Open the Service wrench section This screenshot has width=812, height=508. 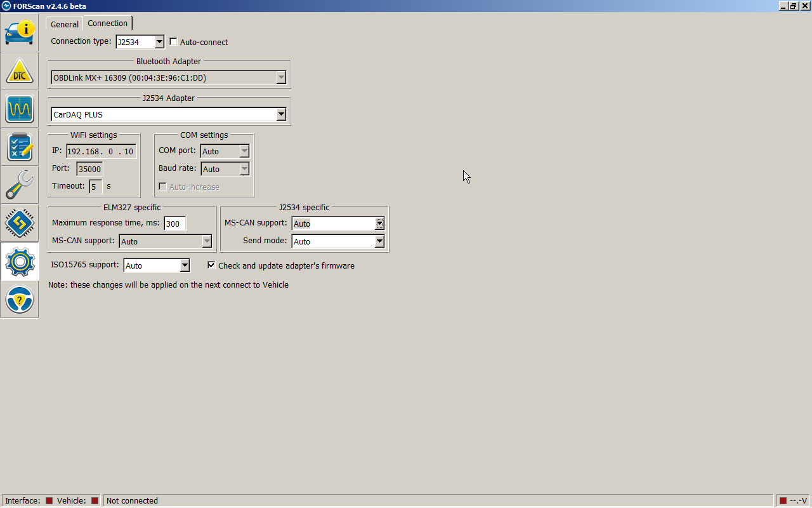coord(20,185)
